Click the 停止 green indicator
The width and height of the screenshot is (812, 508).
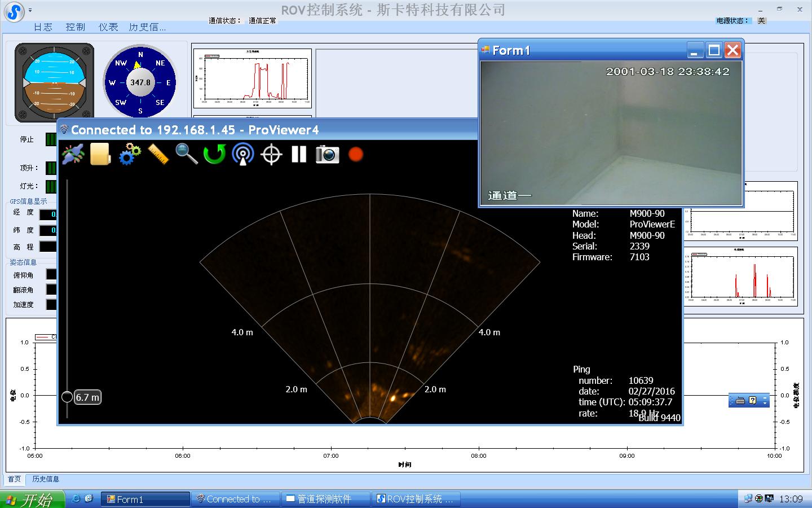pyautogui.click(x=51, y=139)
